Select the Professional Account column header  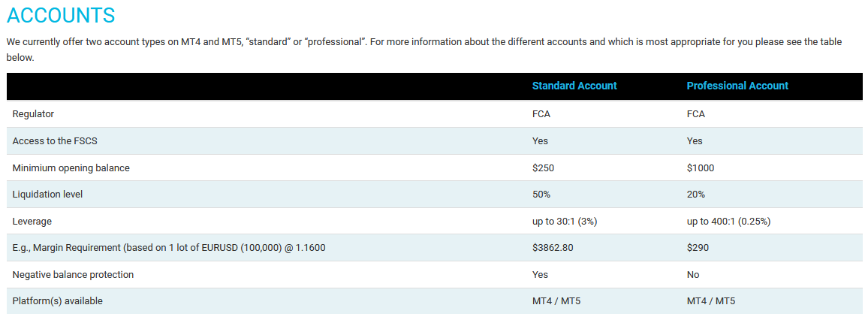click(737, 86)
